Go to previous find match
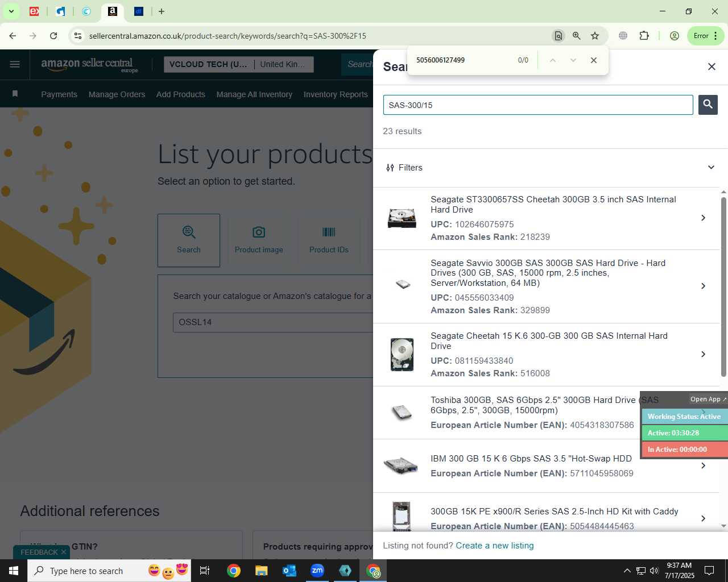 (x=552, y=60)
